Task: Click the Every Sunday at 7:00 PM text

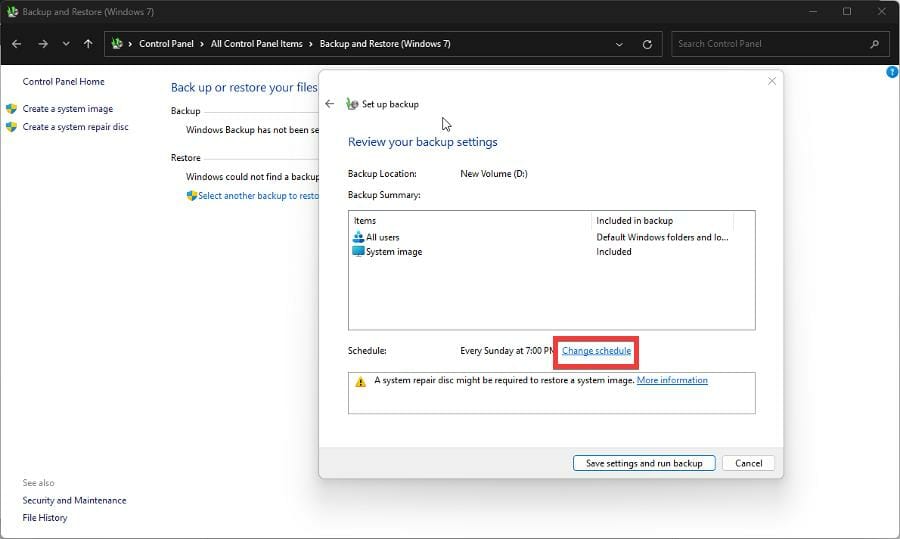Action: coord(508,351)
